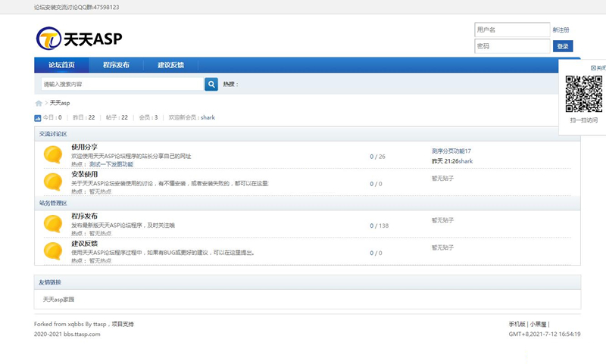
Task: Click the chat bubble icon for 使用分享
Action: pyautogui.click(x=52, y=155)
